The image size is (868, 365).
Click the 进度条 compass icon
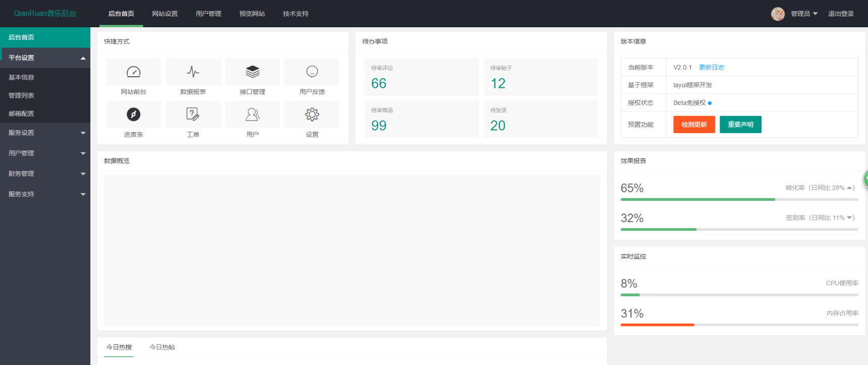coord(133,115)
